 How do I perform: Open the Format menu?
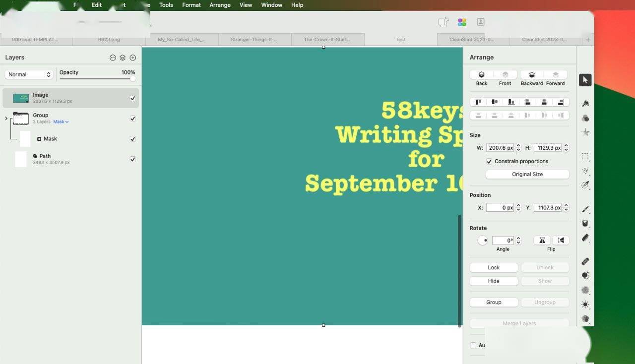(191, 5)
